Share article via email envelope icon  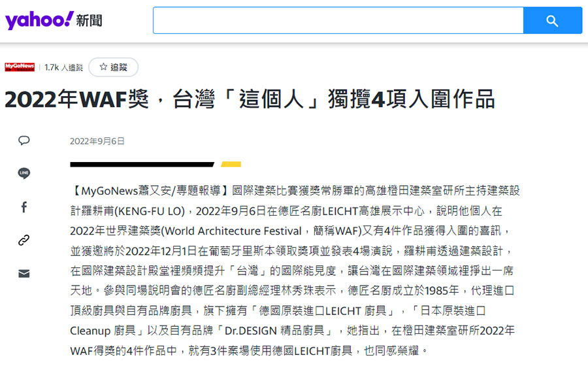click(24, 273)
